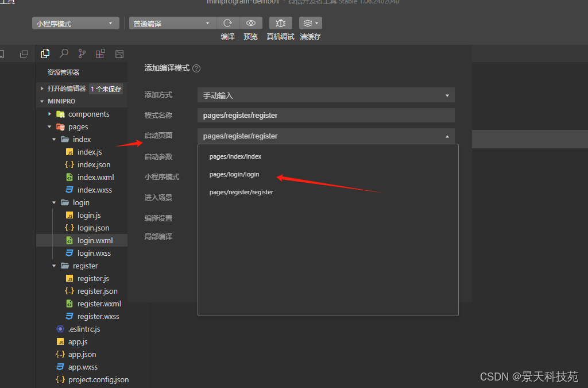The height and width of the screenshot is (388, 588).
Task: Select pages/index/index from dropdown list
Action: click(x=235, y=156)
